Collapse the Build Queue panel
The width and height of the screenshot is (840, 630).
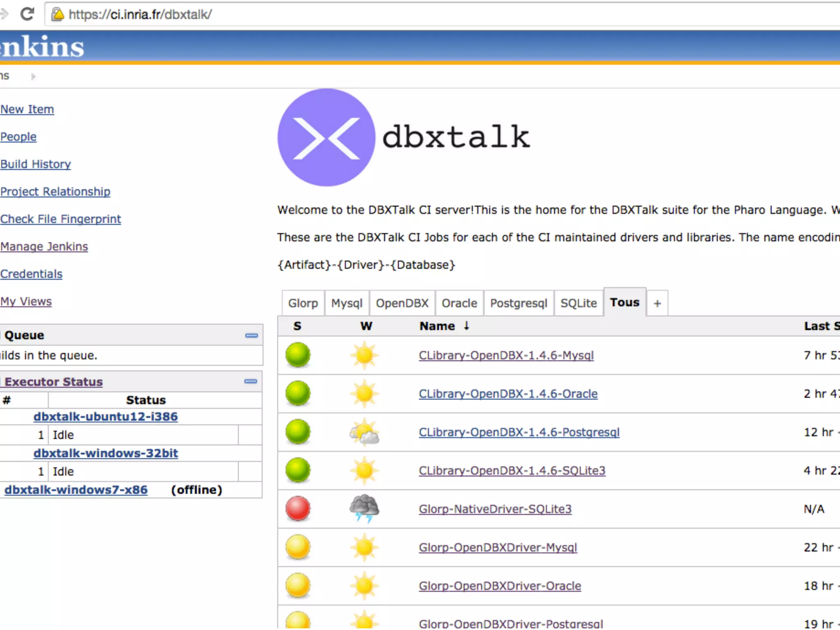click(x=251, y=336)
